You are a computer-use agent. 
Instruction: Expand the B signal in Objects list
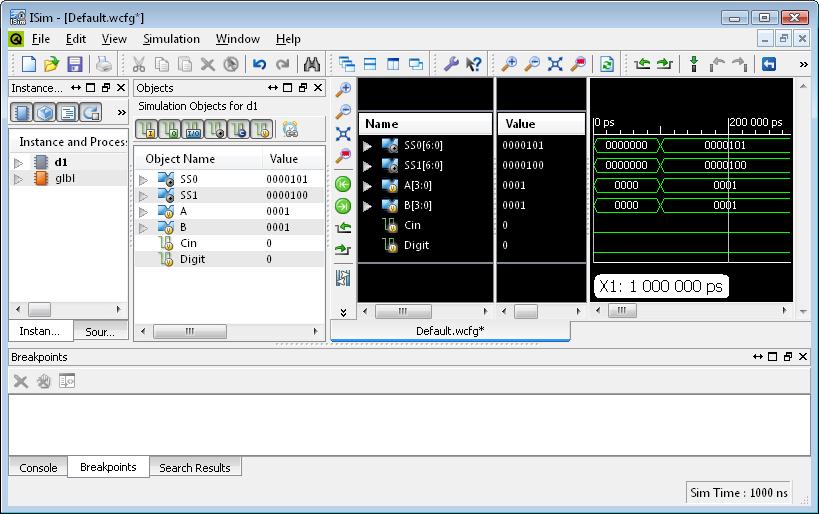[x=144, y=227]
